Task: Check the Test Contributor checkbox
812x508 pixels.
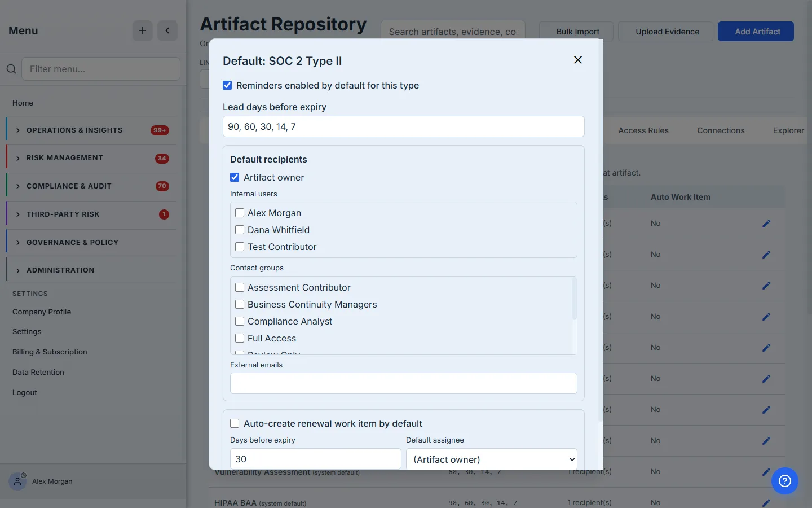Action: (240, 247)
